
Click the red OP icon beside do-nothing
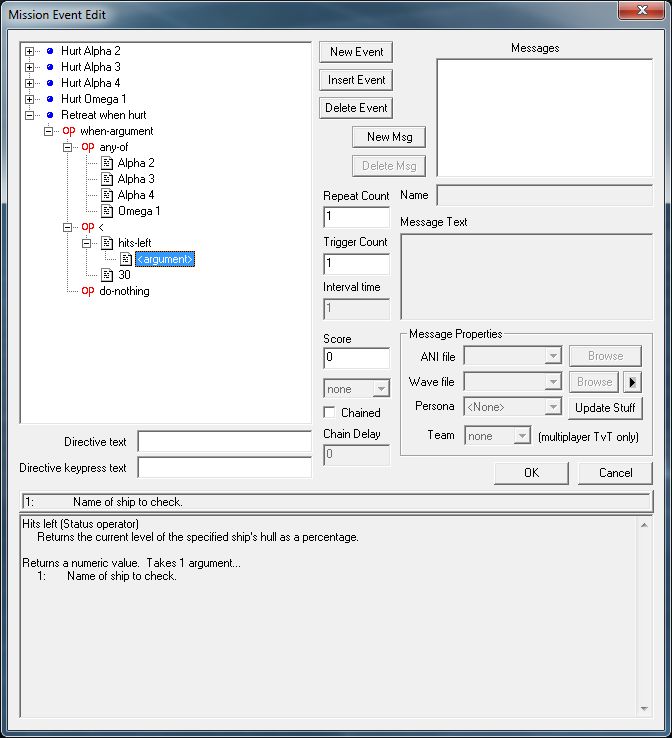coord(88,291)
